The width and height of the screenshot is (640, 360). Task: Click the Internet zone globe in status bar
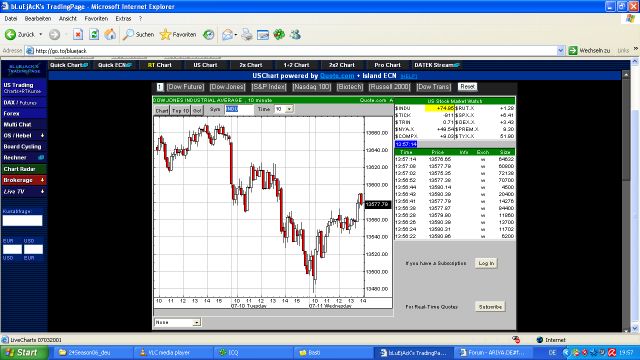tap(540, 340)
